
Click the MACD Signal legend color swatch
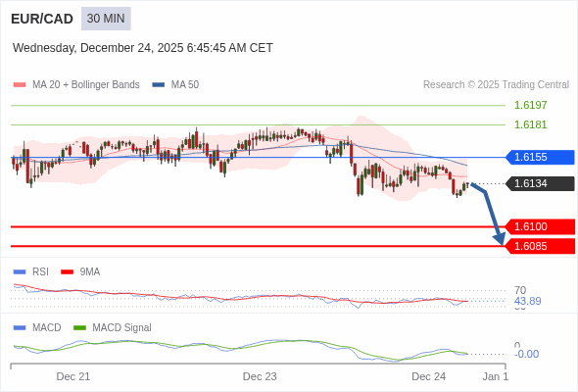[x=79, y=328]
